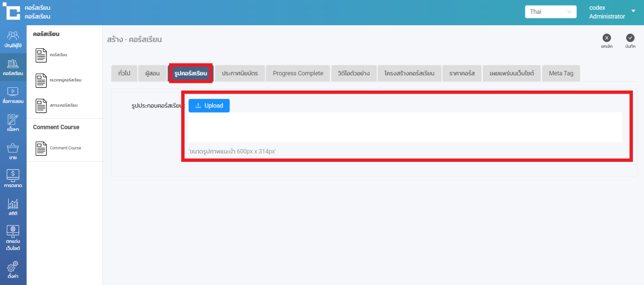Open the ราคาคอร์ส pricing tab
This screenshot has height=285, width=644.
[462, 74]
